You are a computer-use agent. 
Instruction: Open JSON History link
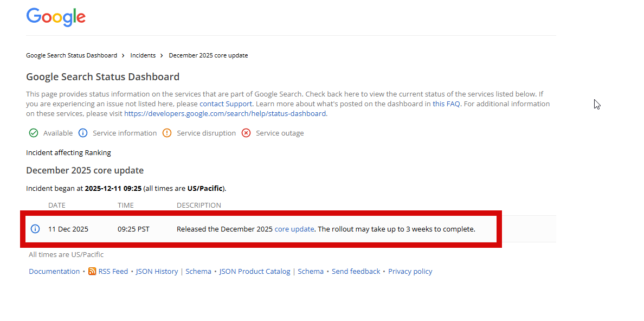click(157, 271)
